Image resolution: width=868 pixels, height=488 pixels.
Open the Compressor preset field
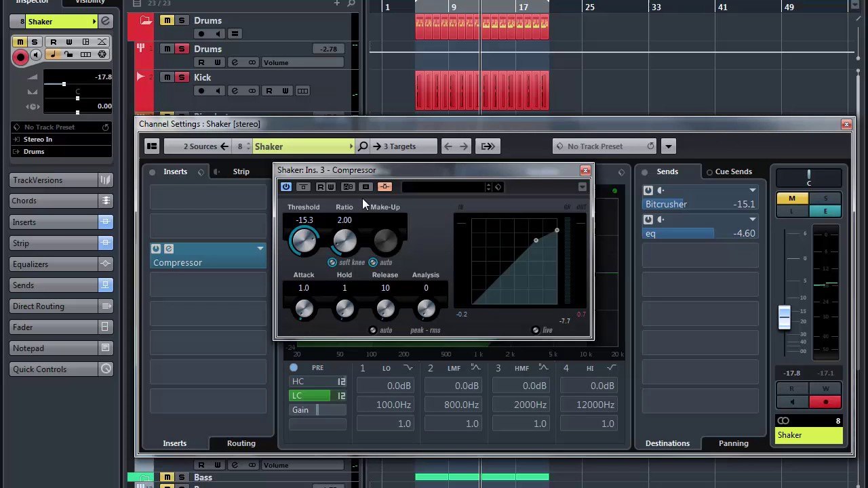446,187
